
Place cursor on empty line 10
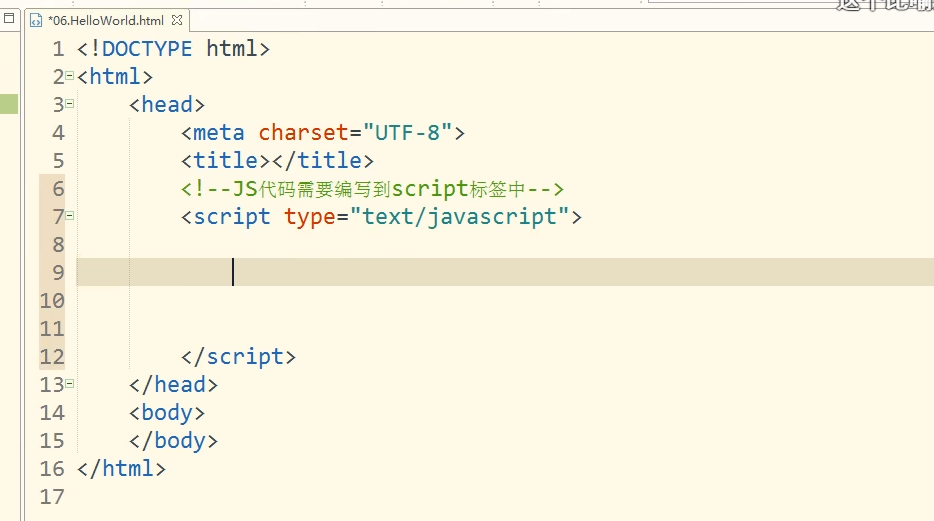pos(300,300)
